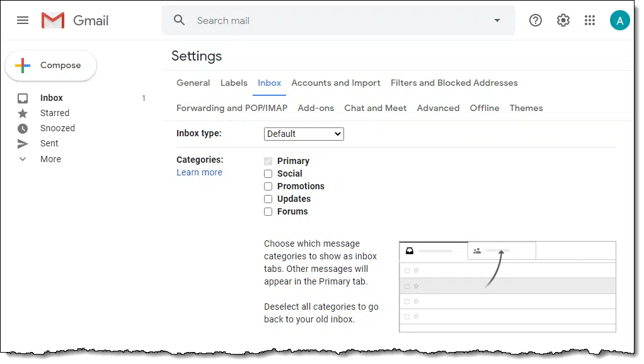Click the Compose button
Screen dimensions: 644x364
(x=51, y=66)
